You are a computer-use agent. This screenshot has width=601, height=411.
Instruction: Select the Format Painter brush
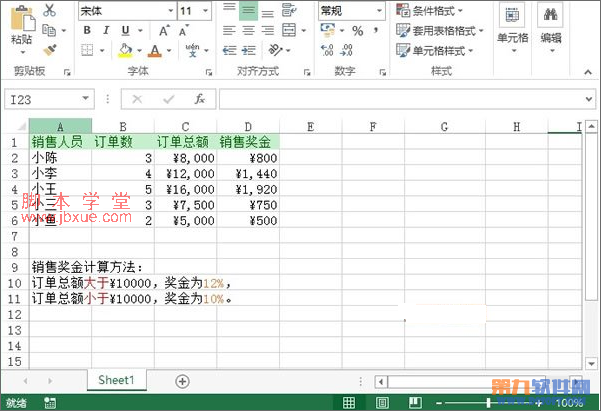pyautogui.click(x=49, y=49)
